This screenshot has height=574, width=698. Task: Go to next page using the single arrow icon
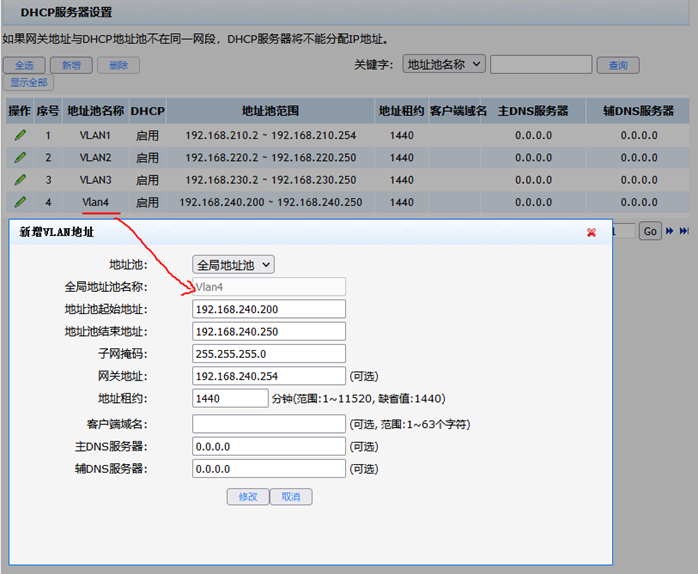point(670,231)
